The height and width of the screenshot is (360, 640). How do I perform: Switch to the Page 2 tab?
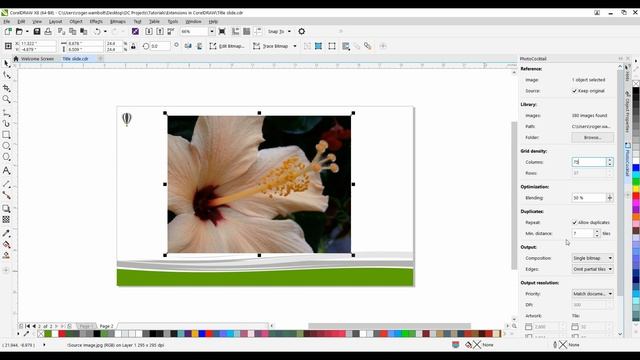tap(107, 326)
